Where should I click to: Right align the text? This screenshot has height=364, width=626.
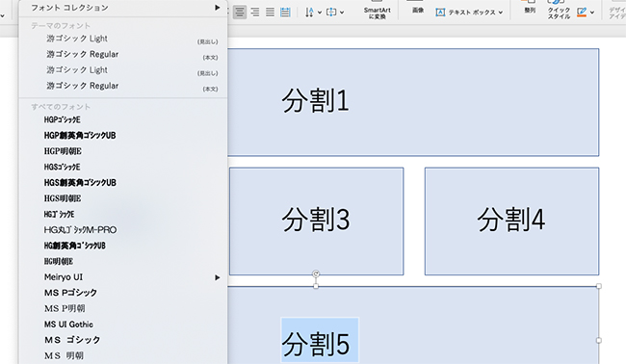tap(254, 13)
